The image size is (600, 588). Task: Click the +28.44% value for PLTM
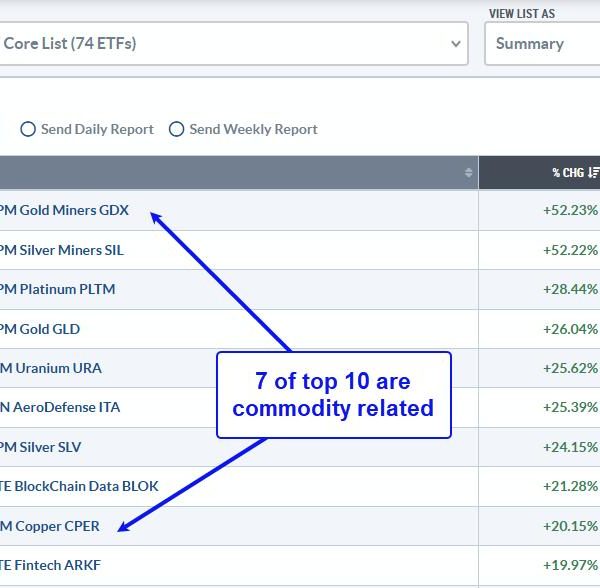coord(570,289)
